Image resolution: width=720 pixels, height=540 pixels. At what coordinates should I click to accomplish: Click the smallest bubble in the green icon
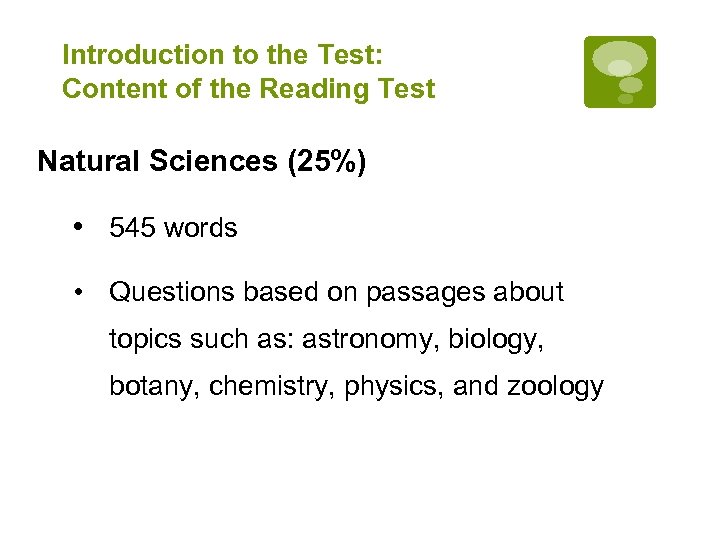tap(626, 99)
